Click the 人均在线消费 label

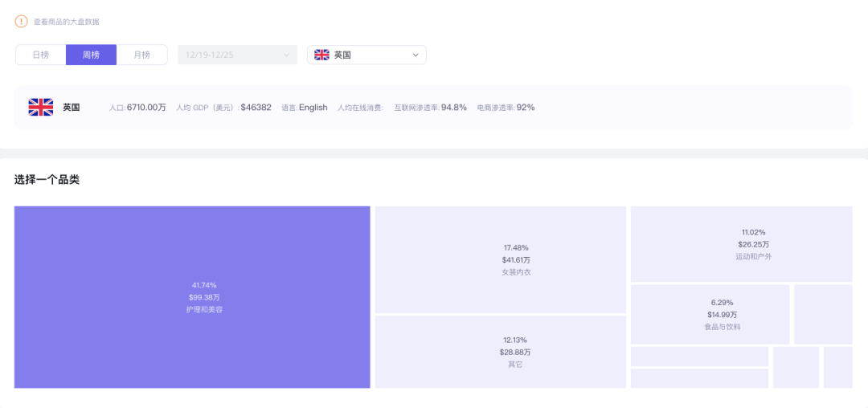[x=360, y=108]
